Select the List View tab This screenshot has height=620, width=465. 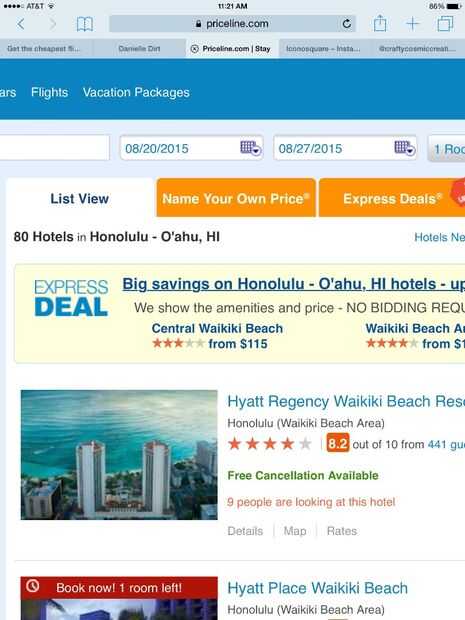pos(79,198)
